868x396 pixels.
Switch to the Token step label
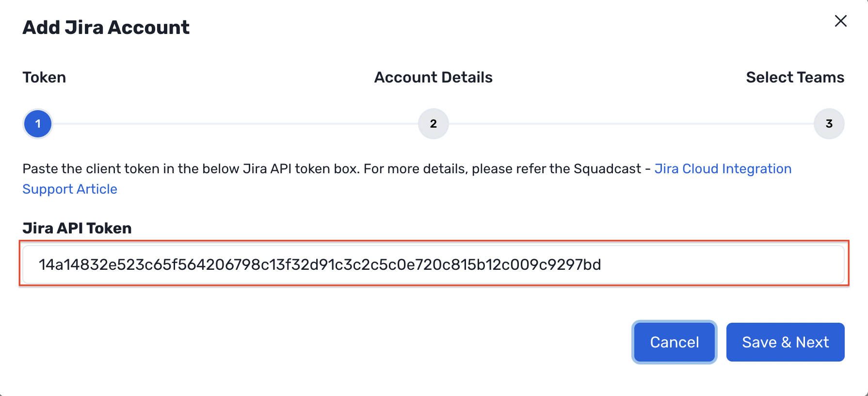(x=44, y=77)
